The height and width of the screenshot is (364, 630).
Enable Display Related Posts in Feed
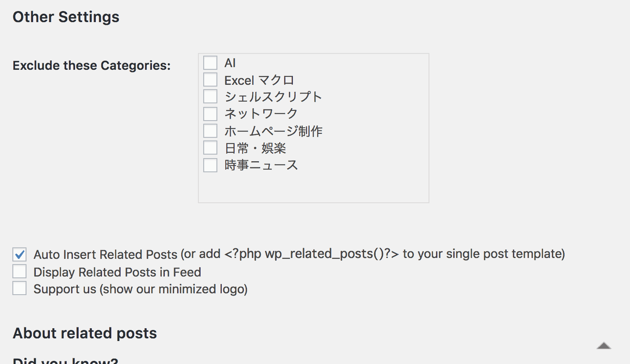[x=19, y=272]
